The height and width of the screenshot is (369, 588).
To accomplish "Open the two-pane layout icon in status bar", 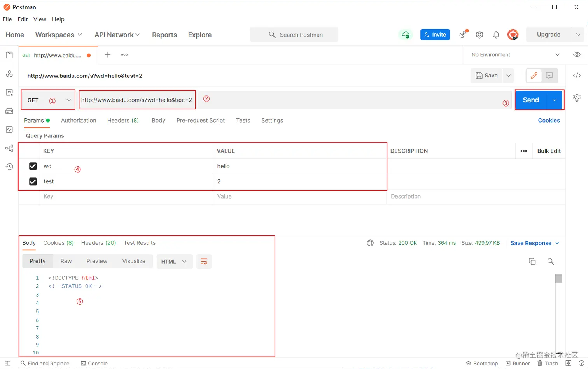I will click(569, 363).
